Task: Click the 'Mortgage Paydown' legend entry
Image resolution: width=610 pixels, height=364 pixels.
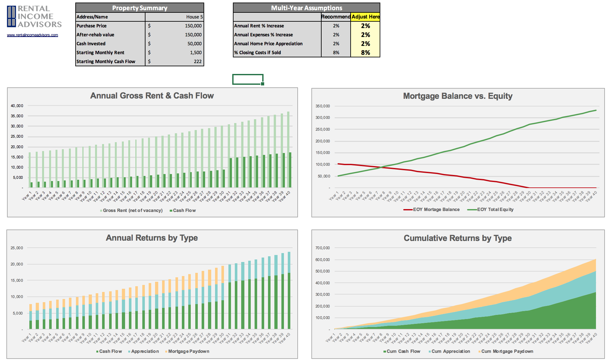Action: coord(187,351)
